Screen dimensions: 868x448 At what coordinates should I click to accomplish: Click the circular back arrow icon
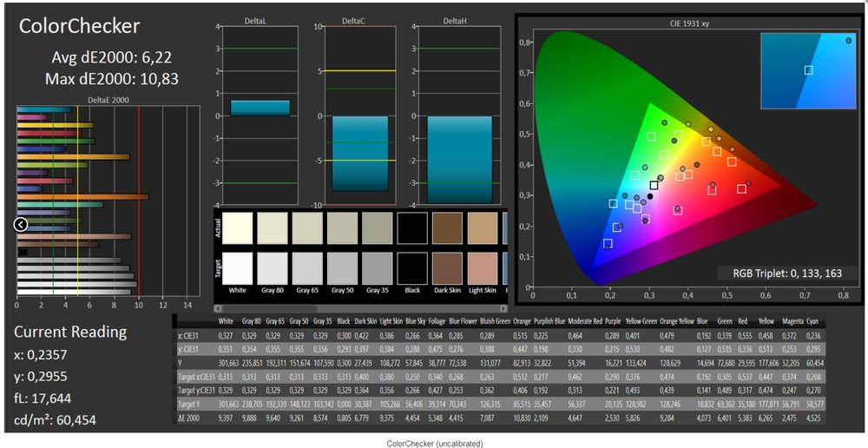[x=20, y=224]
